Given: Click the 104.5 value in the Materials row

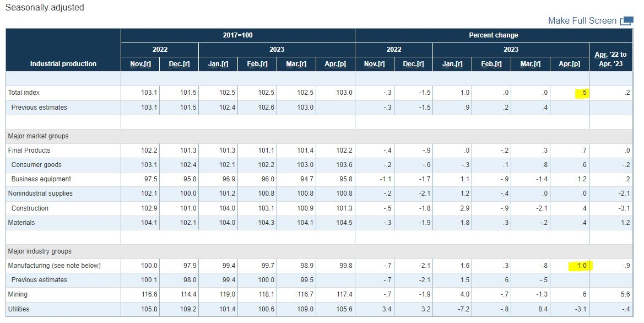Looking at the screenshot, I should coord(344,223).
